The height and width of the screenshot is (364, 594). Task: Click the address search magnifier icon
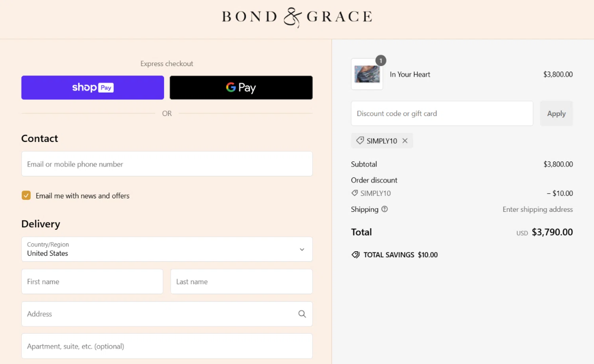click(x=302, y=314)
